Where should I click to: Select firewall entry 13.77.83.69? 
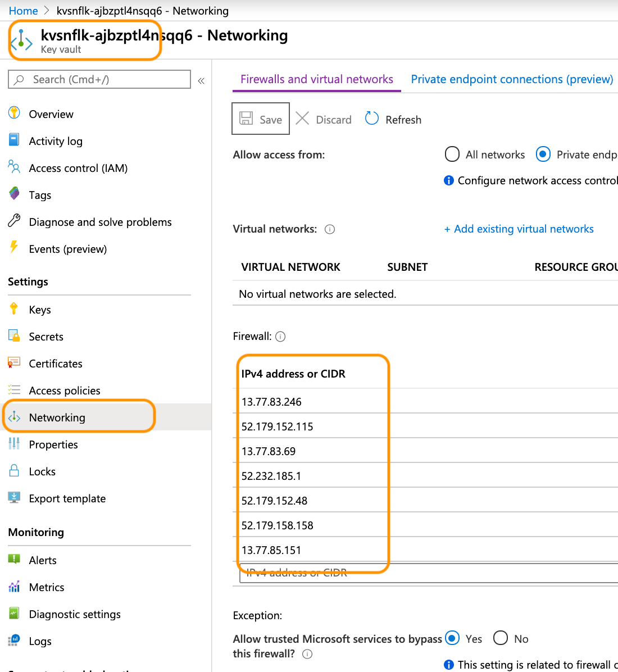[x=269, y=451]
